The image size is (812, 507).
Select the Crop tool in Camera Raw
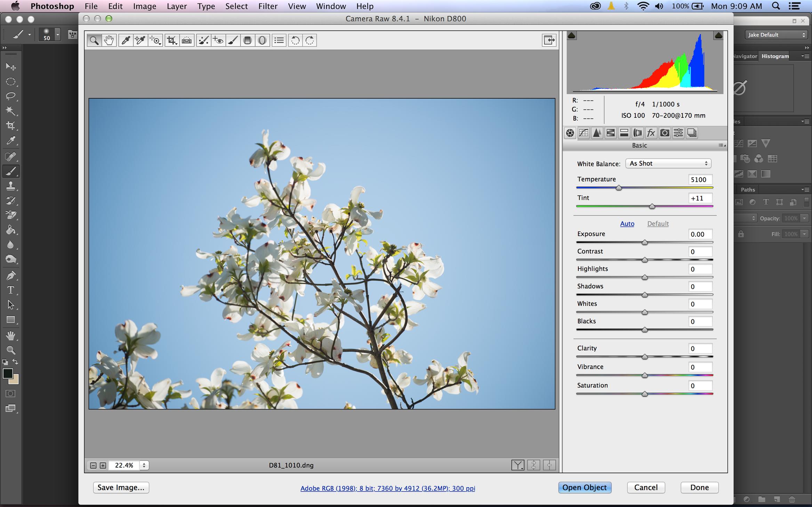171,40
